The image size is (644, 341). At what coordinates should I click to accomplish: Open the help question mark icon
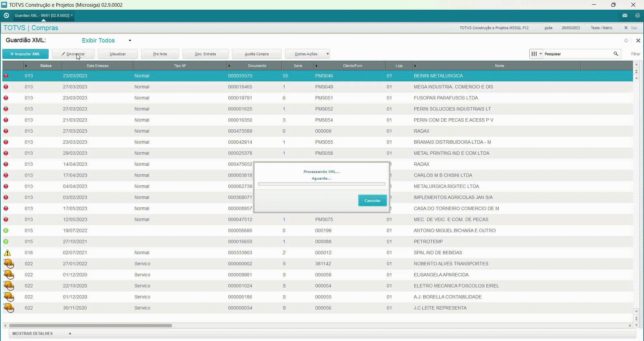click(637, 15)
